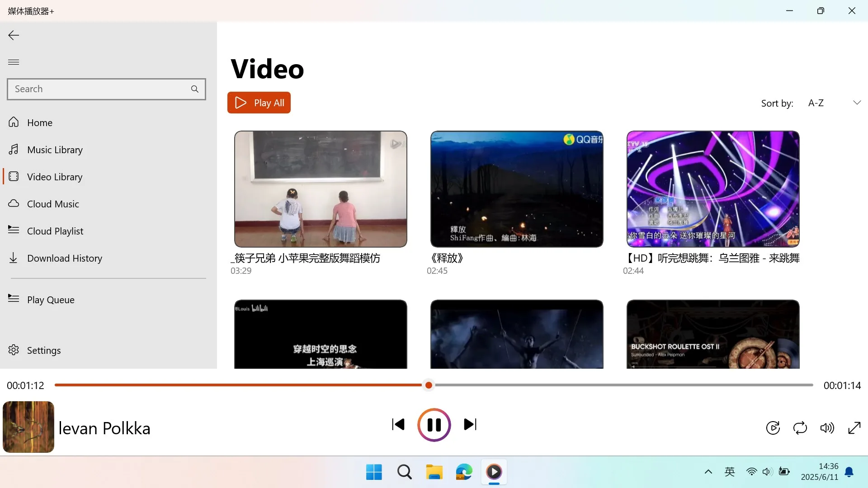Open Cloud Playlist

tap(108, 231)
